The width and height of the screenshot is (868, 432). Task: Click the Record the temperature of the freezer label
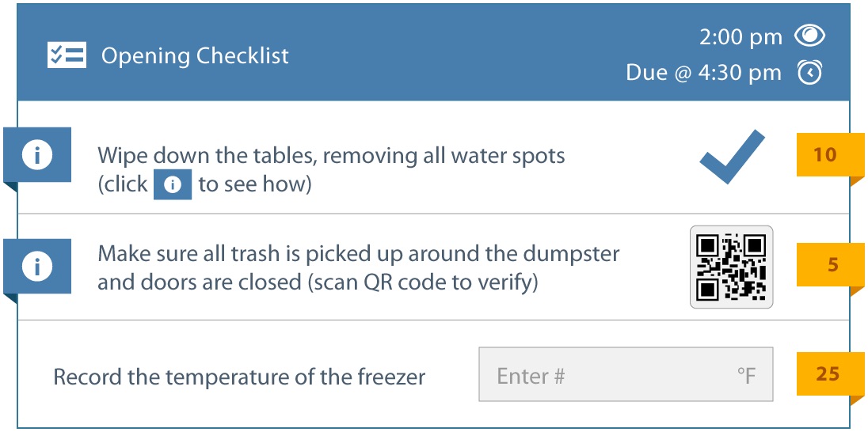[x=239, y=376]
